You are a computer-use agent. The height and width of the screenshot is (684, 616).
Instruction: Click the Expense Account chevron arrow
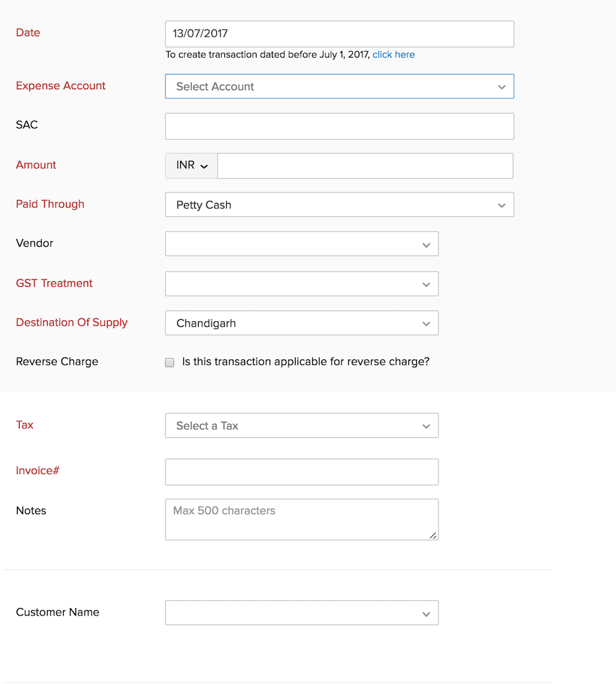click(502, 87)
